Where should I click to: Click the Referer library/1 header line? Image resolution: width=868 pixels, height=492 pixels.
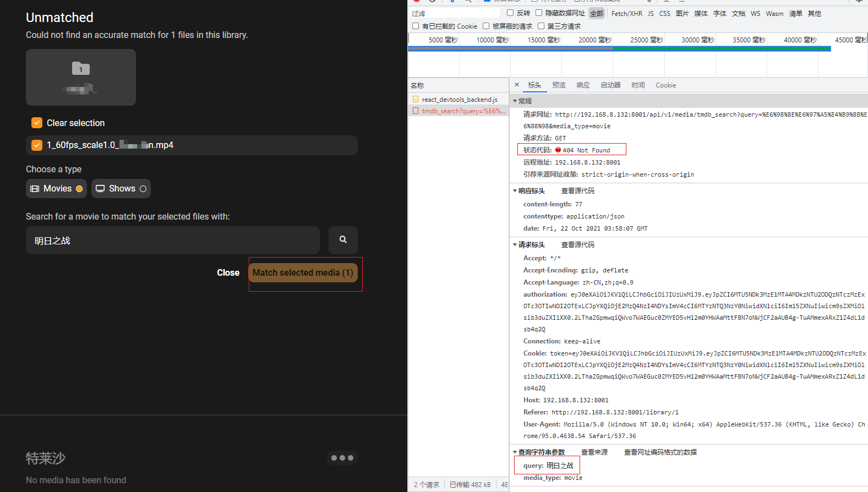pos(601,412)
